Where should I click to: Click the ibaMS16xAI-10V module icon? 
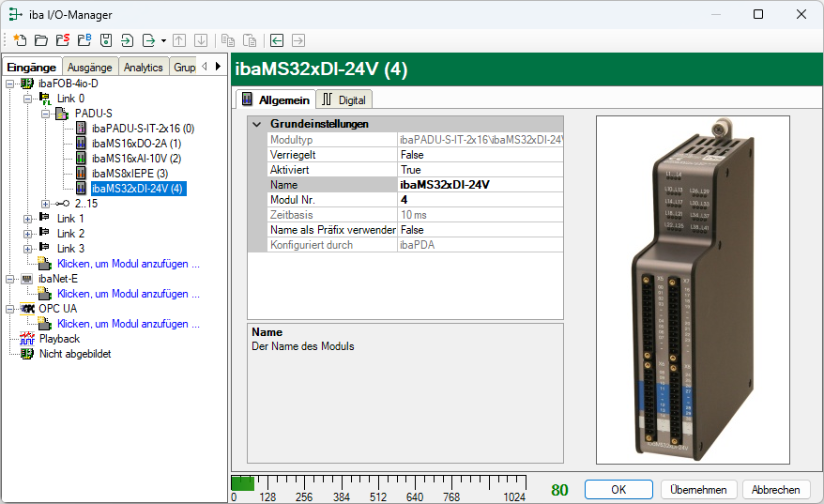(82, 159)
